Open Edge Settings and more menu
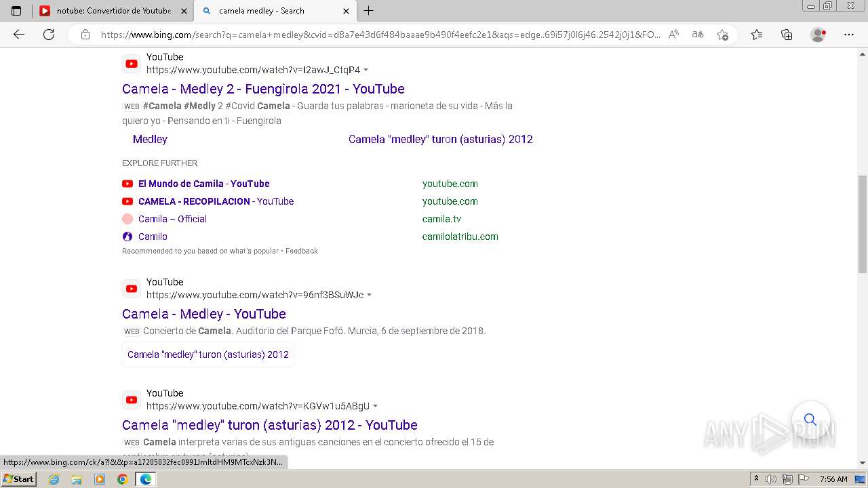 (849, 35)
